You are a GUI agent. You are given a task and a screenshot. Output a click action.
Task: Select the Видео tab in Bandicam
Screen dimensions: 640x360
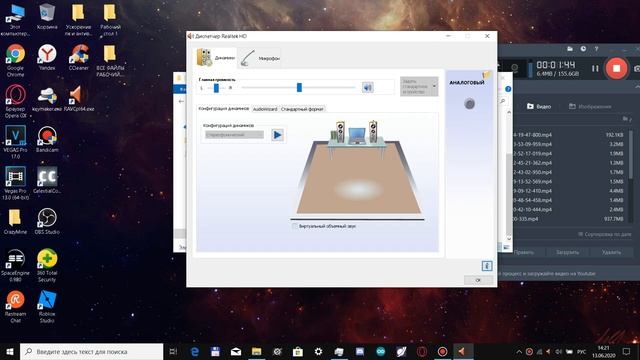(x=539, y=107)
